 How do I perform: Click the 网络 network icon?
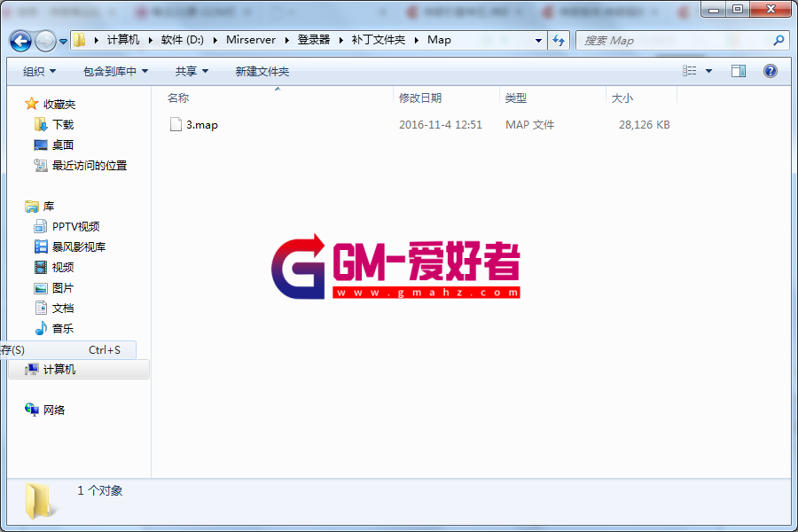[32, 410]
